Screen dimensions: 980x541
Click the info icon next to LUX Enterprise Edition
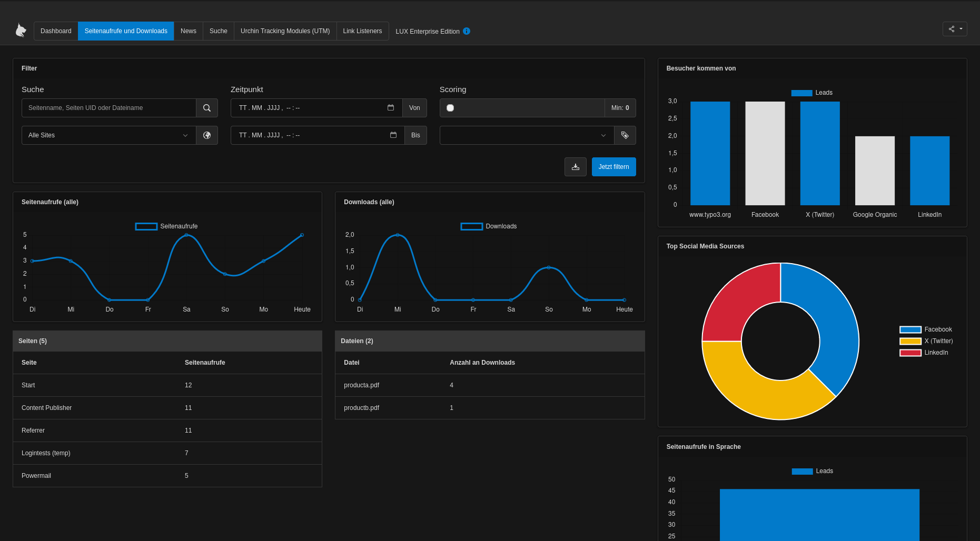466,31
